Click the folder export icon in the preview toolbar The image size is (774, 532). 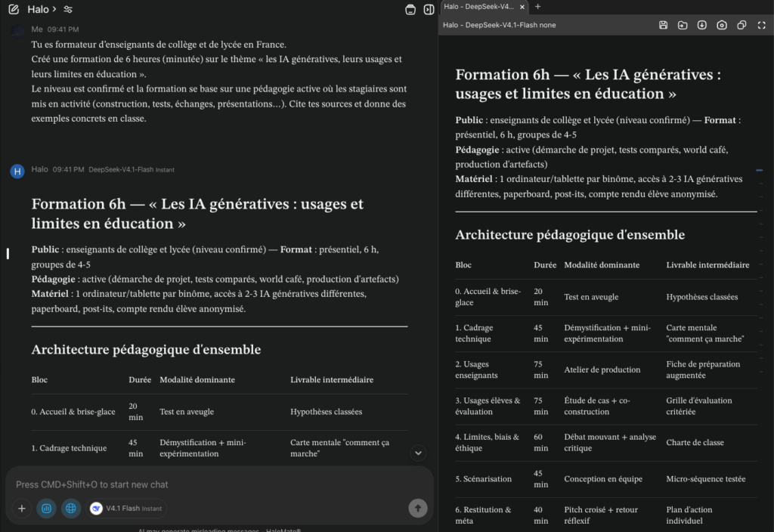(x=683, y=25)
